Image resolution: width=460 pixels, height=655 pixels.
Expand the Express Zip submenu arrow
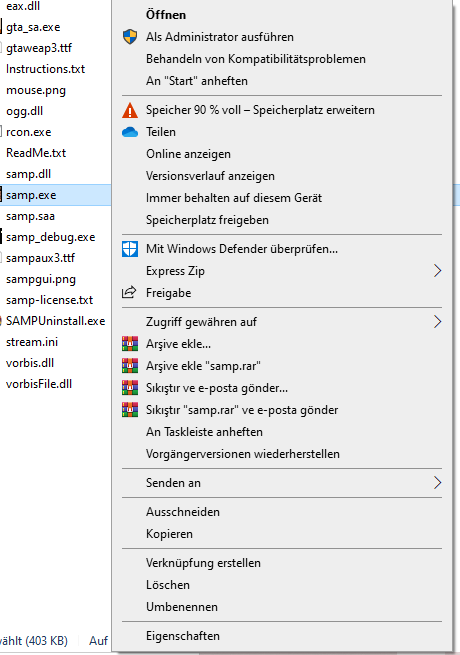(x=437, y=271)
